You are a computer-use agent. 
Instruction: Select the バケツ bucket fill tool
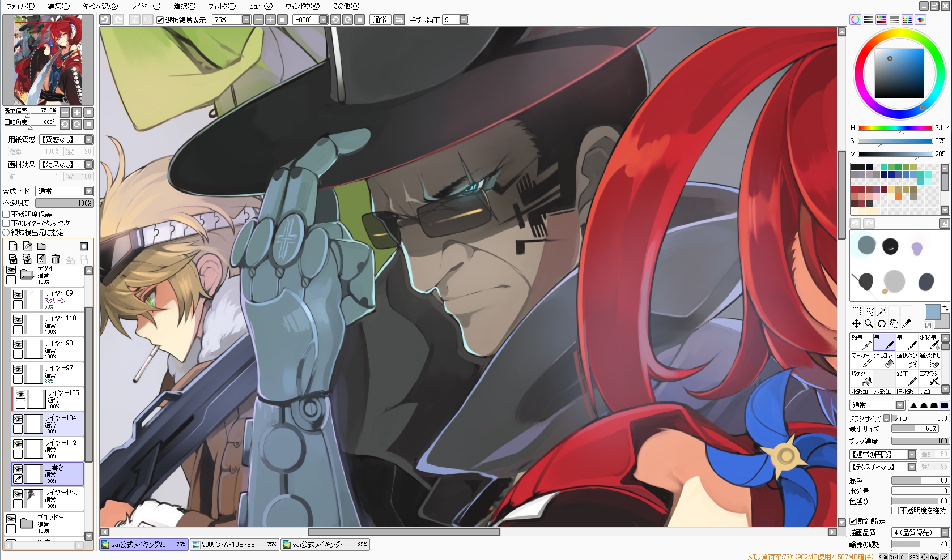(861, 378)
